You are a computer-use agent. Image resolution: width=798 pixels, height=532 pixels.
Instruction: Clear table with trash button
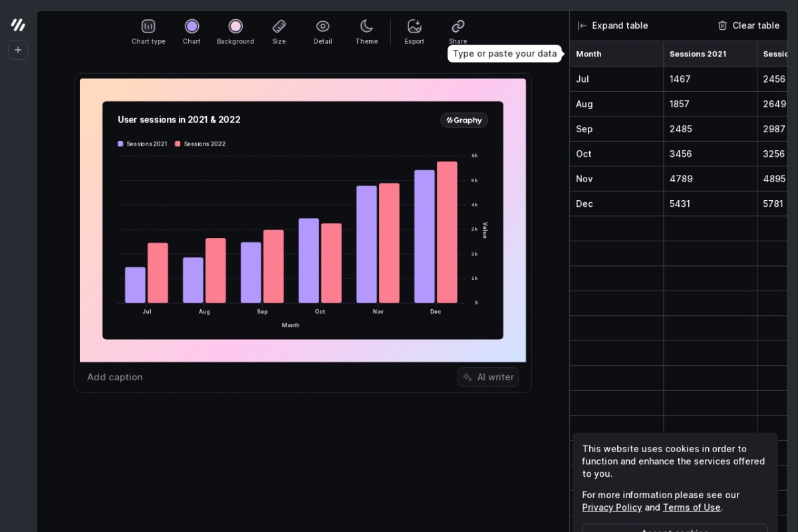click(748, 25)
